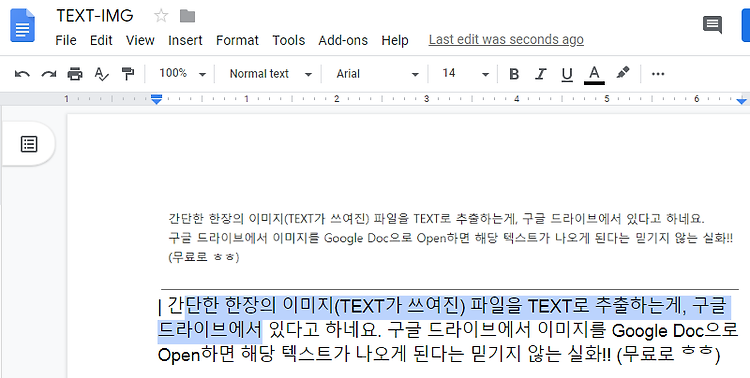This screenshot has height=378, width=750.
Task: Select the Paint format roller
Action: (x=128, y=74)
